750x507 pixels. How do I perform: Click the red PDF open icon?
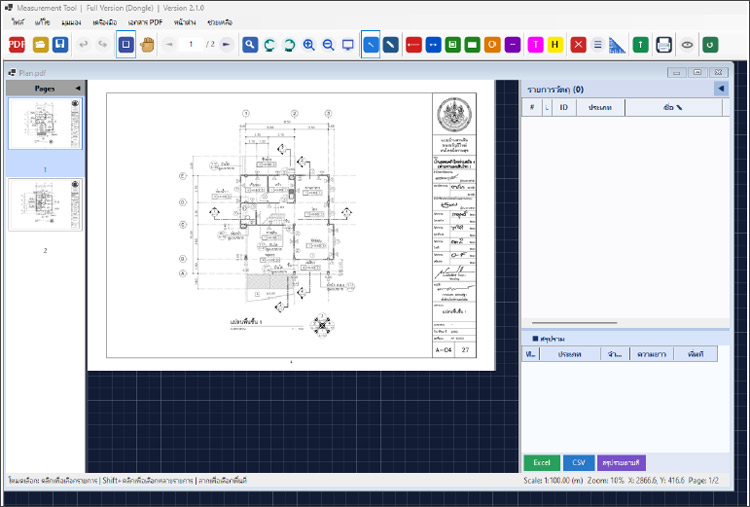tap(16, 44)
